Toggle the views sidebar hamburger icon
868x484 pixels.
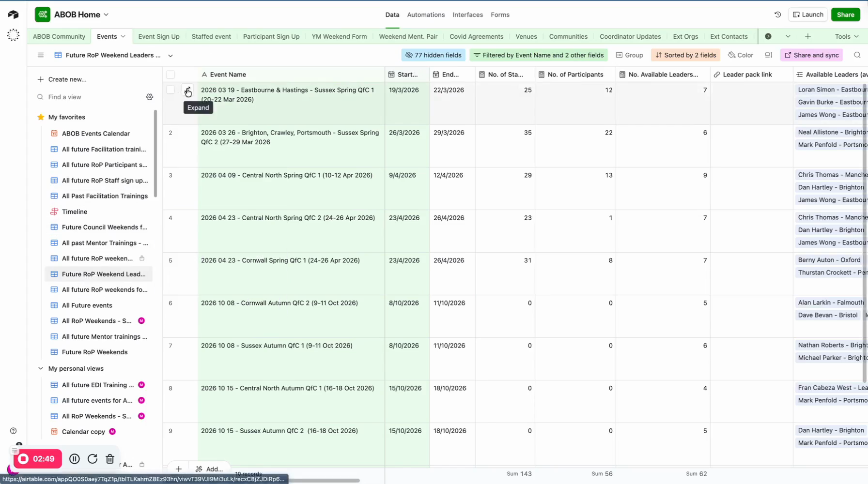[41, 55]
